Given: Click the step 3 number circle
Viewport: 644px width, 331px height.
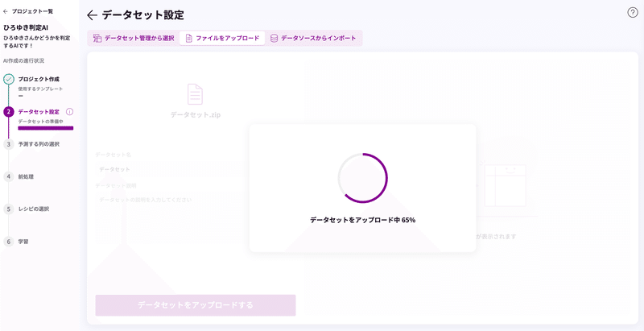Looking at the screenshot, I should point(9,144).
